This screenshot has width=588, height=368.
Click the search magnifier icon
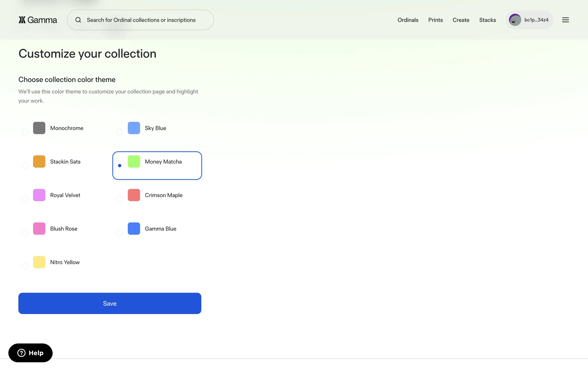78,20
